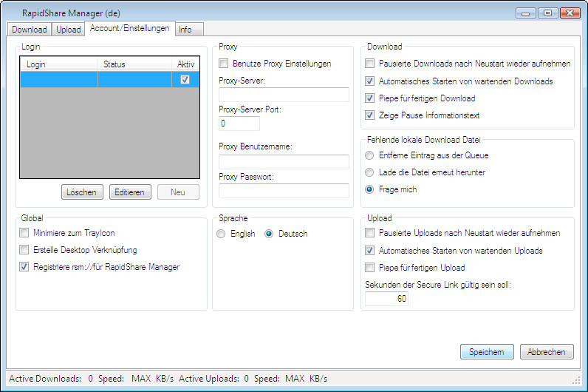This screenshot has width=588, height=392.
Task: Focus the Proxy-Server input field
Action: coord(284,95)
